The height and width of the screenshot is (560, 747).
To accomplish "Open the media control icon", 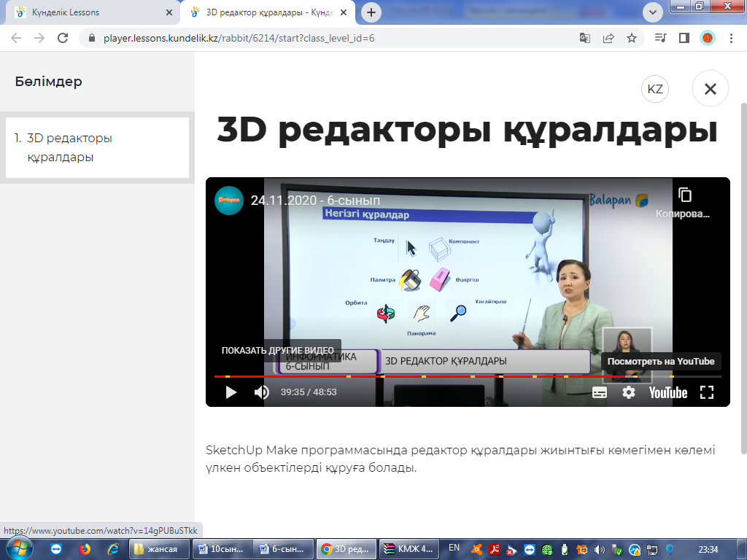I will 660,38.
